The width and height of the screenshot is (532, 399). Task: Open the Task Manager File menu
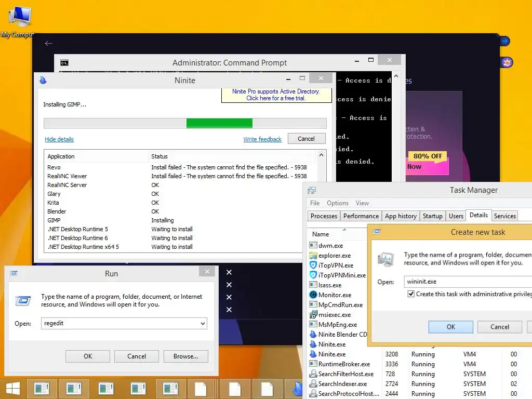pyautogui.click(x=315, y=203)
